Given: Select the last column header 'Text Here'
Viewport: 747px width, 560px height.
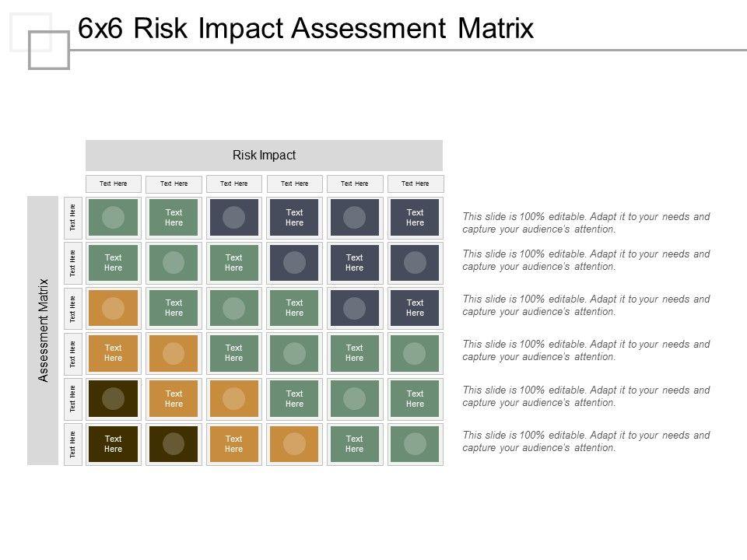Looking at the screenshot, I should coord(416,184).
